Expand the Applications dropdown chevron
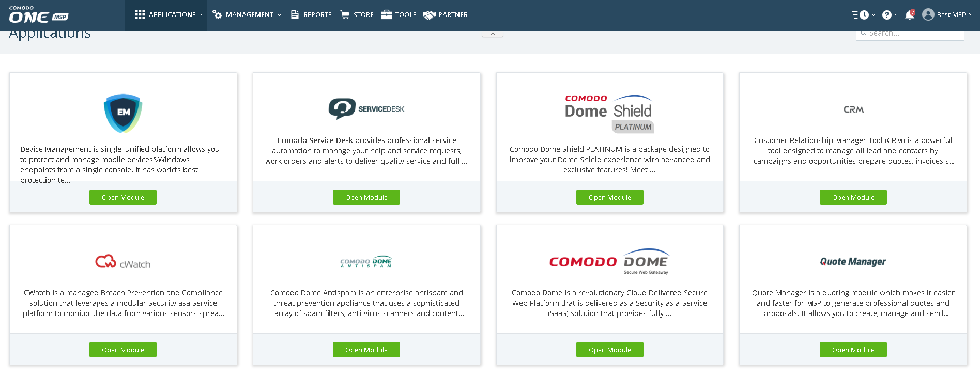Viewport: 980px width, 378px height. pos(202,15)
